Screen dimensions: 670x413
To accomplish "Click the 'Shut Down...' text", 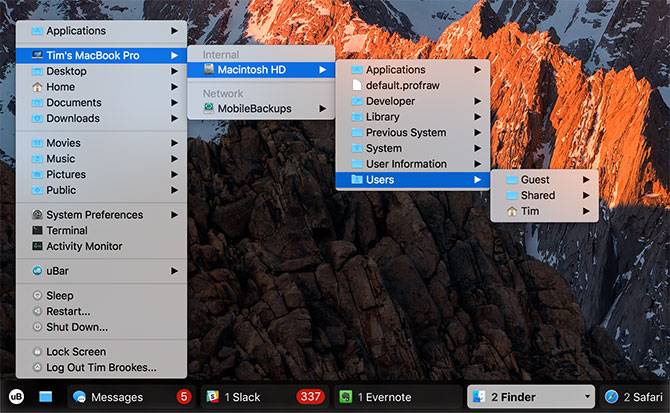I will (77, 327).
